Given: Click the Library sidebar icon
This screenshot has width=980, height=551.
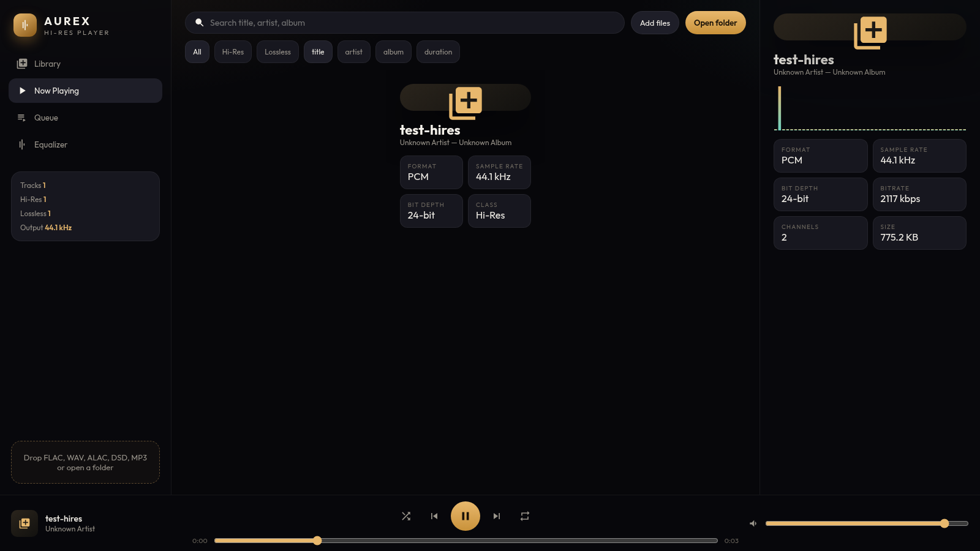Looking at the screenshot, I should (22, 64).
